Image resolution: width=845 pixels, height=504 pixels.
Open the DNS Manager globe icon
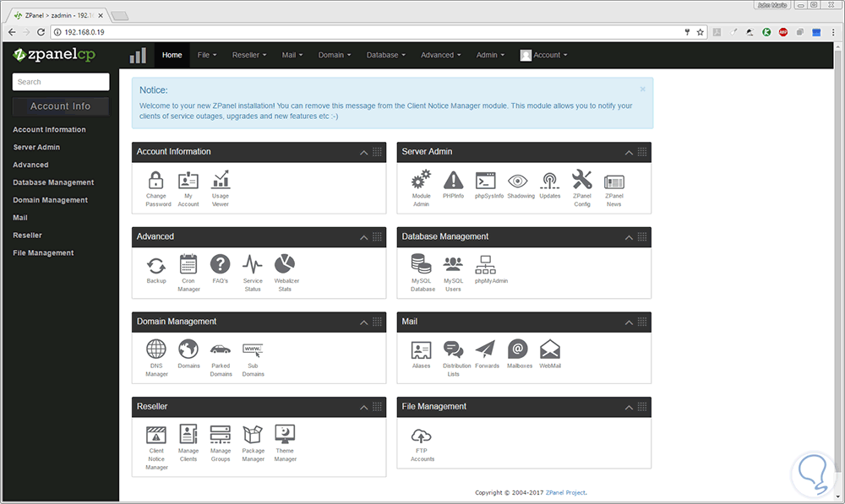click(x=156, y=350)
